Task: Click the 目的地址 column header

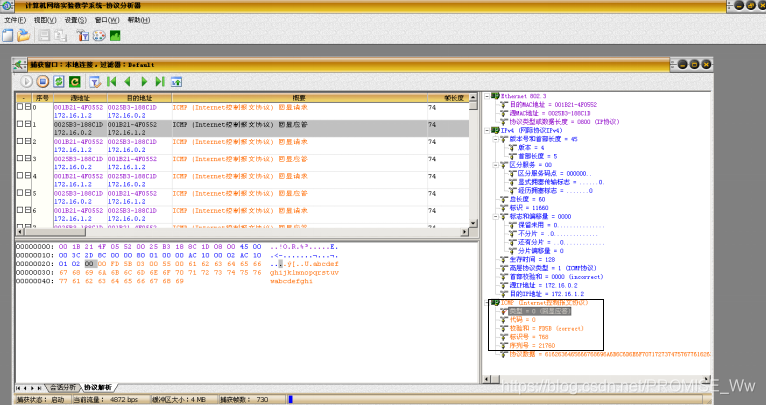Action: [x=139, y=98]
